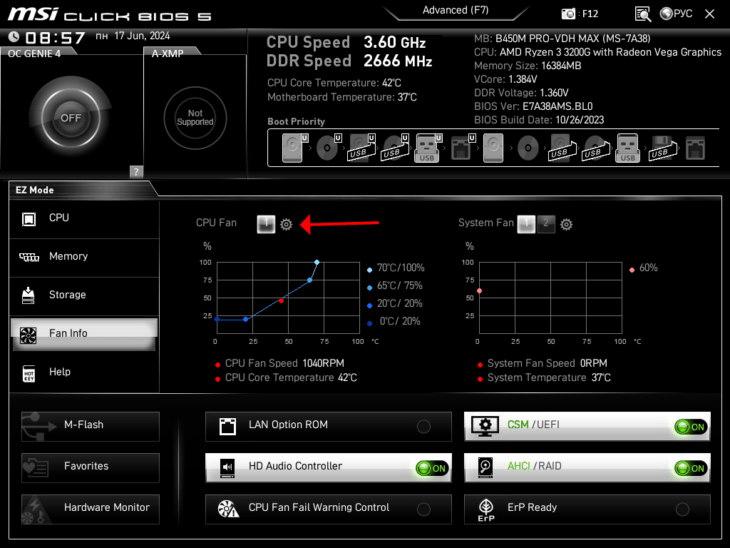Open the question mark help under OC Genie

(136, 171)
